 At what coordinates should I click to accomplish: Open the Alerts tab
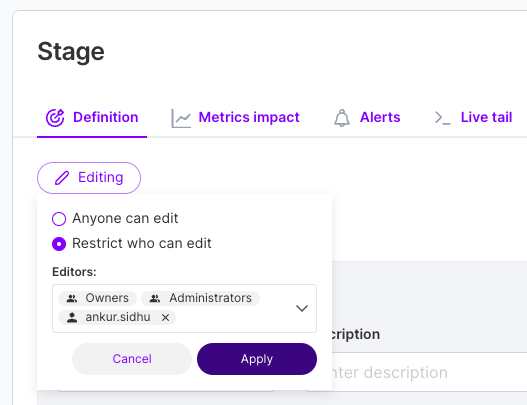tap(367, 117)
